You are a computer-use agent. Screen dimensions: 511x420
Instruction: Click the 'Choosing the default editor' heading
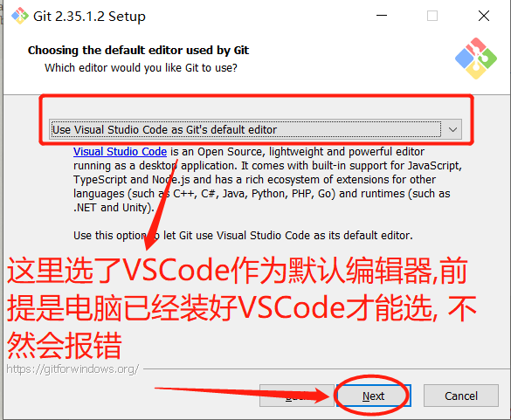[x=138, y=50]
